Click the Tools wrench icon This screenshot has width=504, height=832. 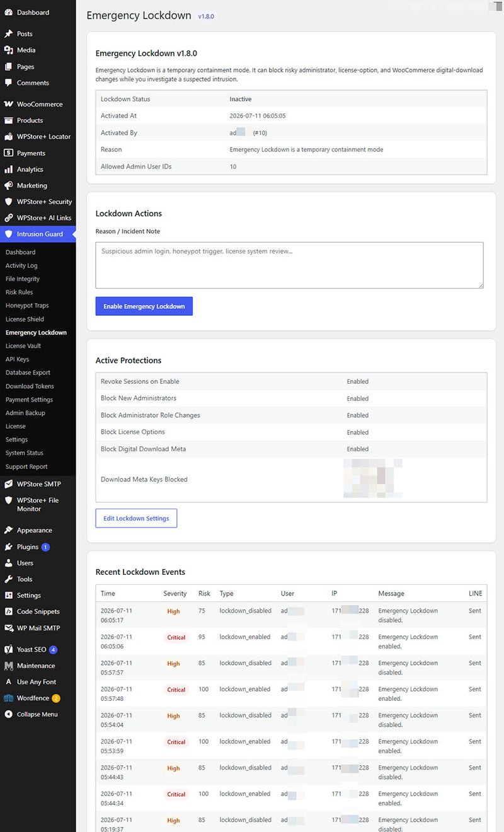8,579
